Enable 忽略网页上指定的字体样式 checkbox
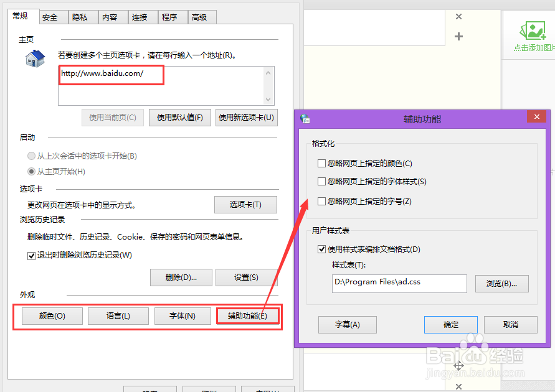 click(323, 182)
